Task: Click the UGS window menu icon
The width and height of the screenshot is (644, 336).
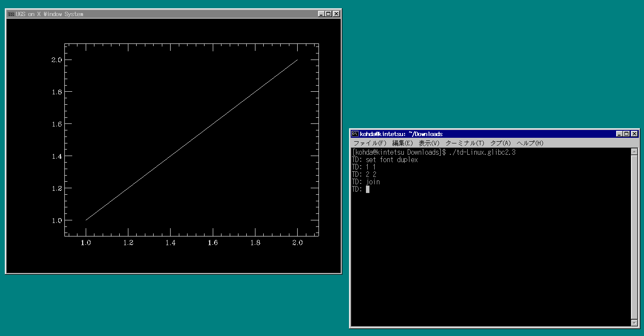Action: tap(11, 14)
